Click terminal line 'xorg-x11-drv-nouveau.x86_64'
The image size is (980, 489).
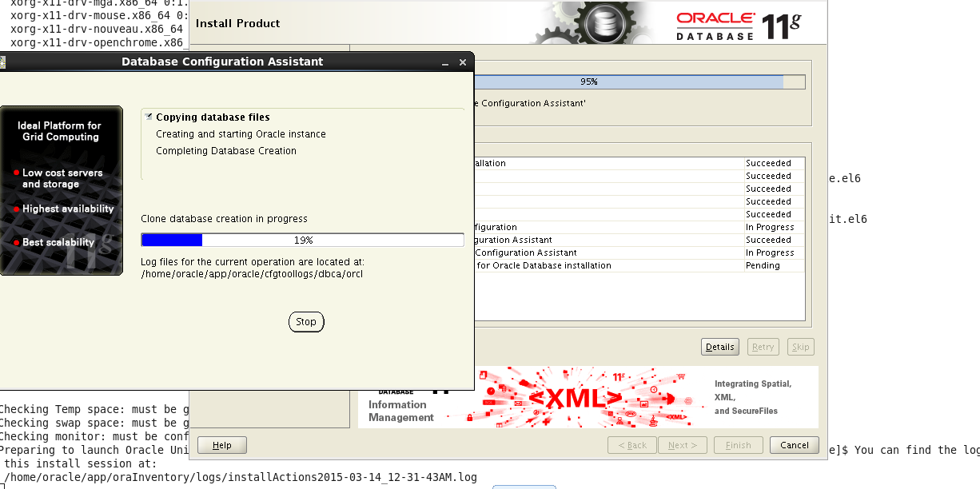click(97, 28)
